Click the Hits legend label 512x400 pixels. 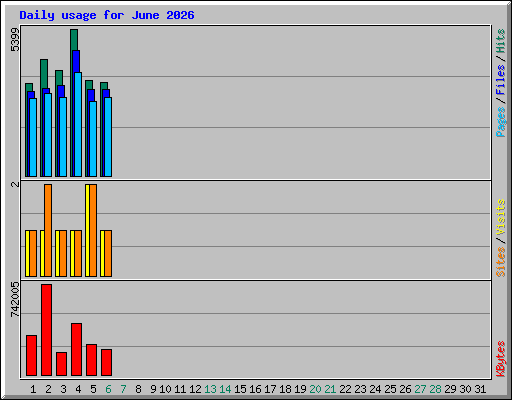[x=501, y=41]
